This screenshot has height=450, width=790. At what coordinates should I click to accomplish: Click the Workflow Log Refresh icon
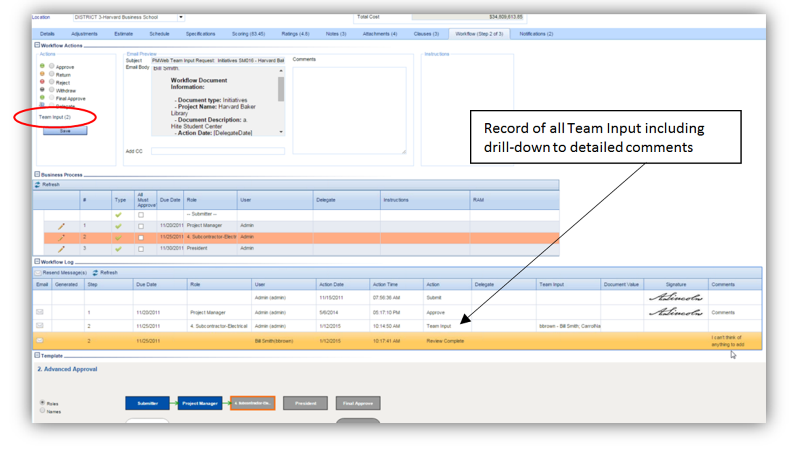[95, 273]
